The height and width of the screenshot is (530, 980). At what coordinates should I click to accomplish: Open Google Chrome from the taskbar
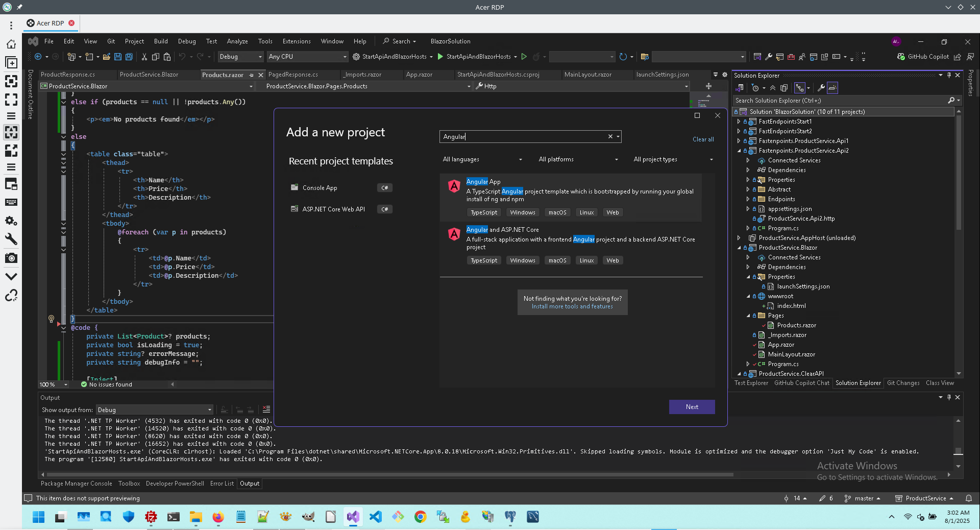coord(420,517)
